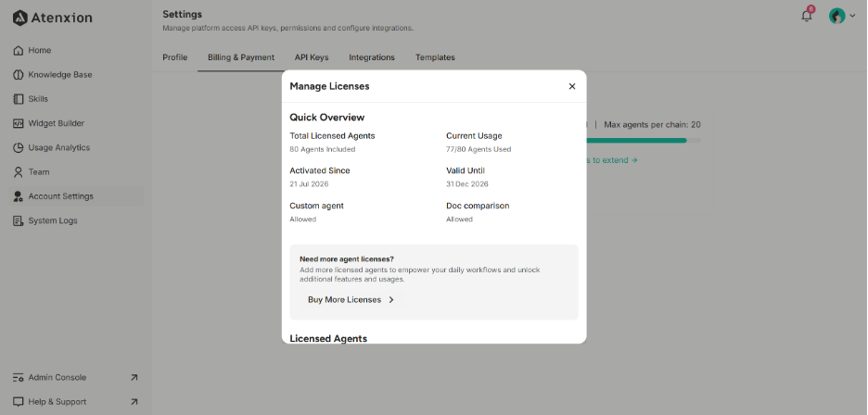868x415 pixels.
Task: Open notifications via the bell icon
Action: 807,16
